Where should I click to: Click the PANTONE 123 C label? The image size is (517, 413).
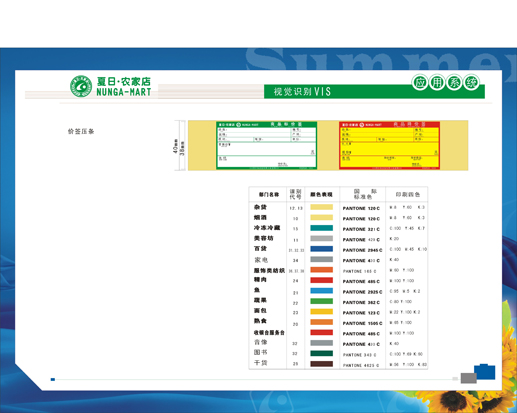[361, 313]
